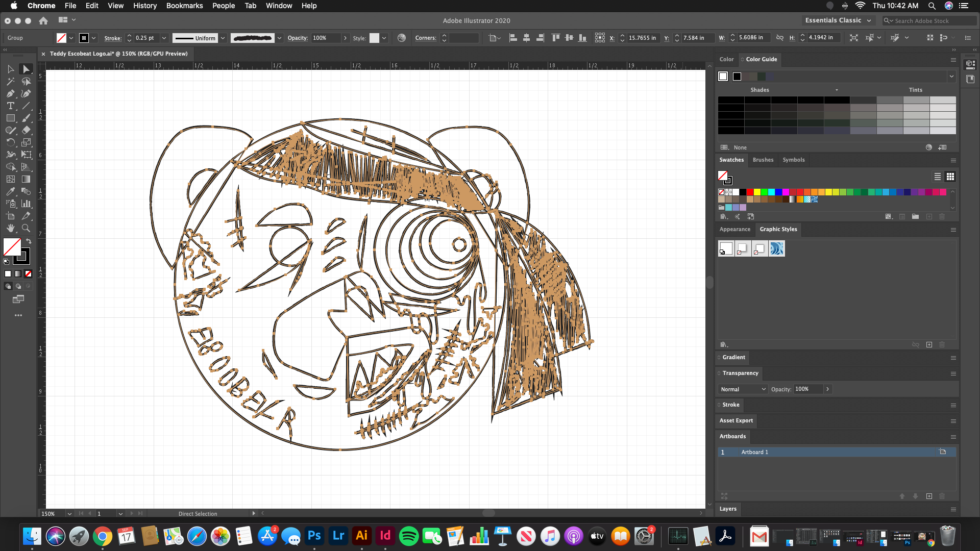Select the Type tool
This screenshot has width=980, height=551.
coord(11,106)
